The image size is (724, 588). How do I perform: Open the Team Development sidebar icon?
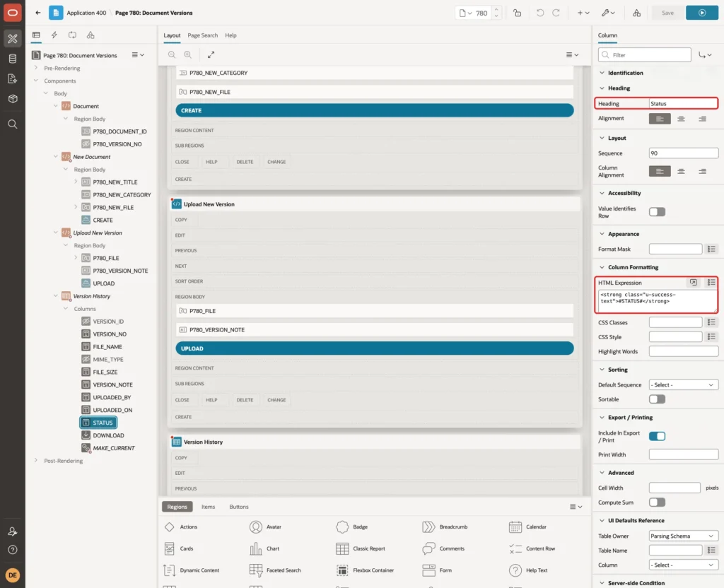(13, 78)
